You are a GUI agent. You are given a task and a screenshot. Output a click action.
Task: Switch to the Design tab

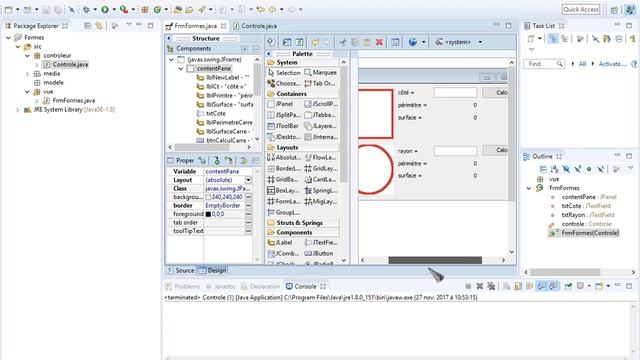tap(212, 271)
